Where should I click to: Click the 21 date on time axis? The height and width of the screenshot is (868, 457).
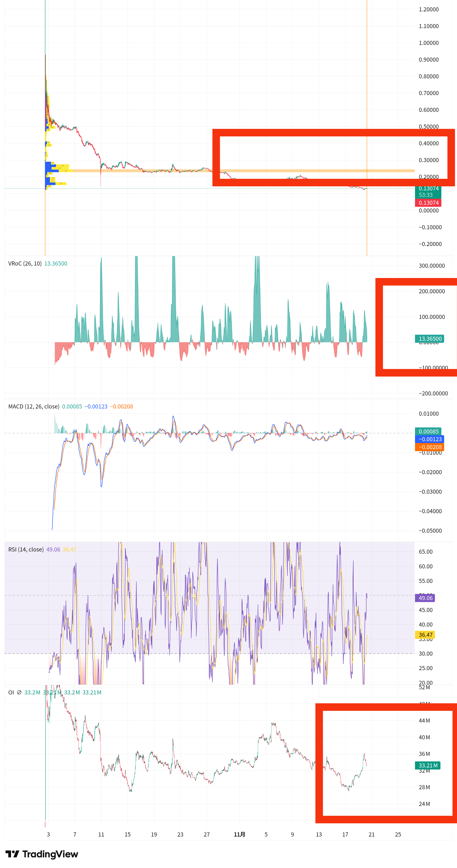[x=371, y=834]
